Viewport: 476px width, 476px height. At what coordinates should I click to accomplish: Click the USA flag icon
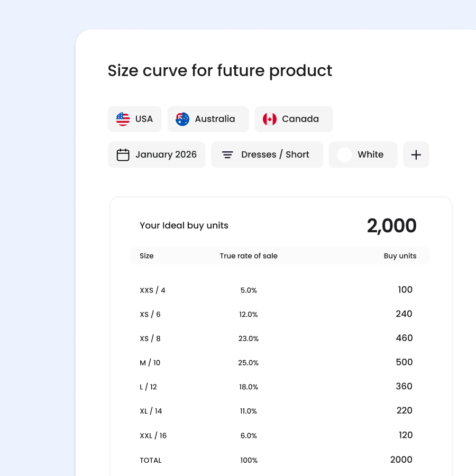point(123,119)
